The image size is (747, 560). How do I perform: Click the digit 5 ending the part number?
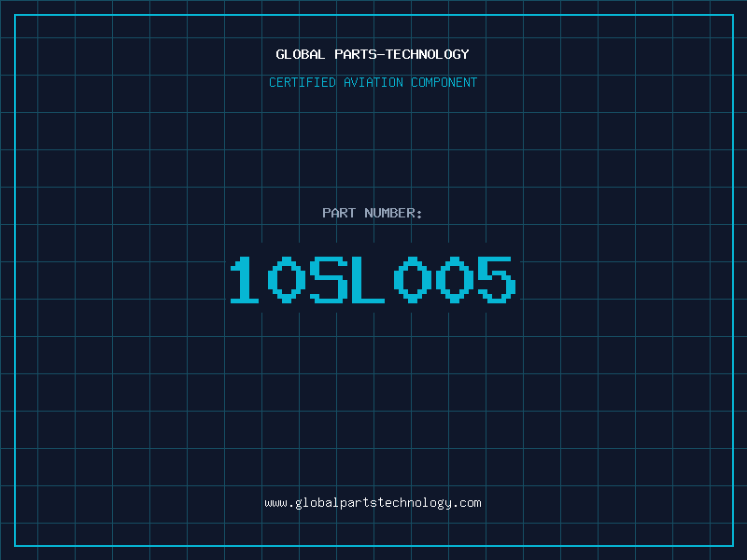[494, 280]
